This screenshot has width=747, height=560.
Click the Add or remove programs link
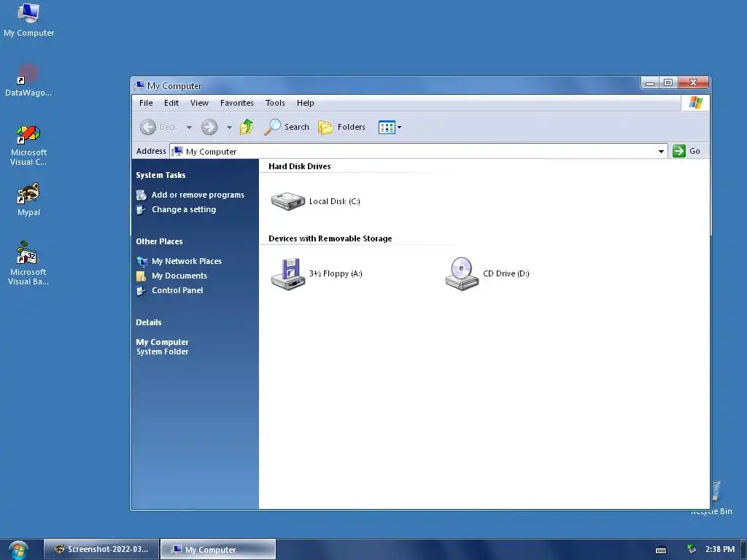click(198, 195)
